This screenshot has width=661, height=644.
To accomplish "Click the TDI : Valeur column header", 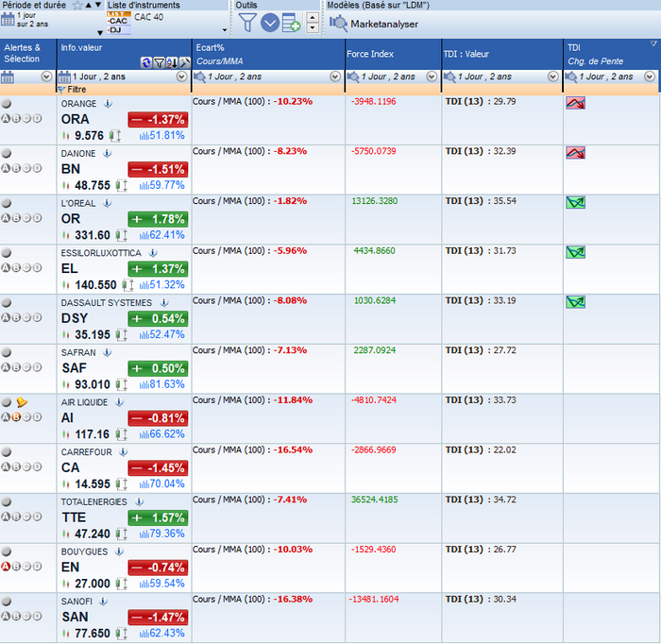I will pyautogui.click(x=502, y=55).
